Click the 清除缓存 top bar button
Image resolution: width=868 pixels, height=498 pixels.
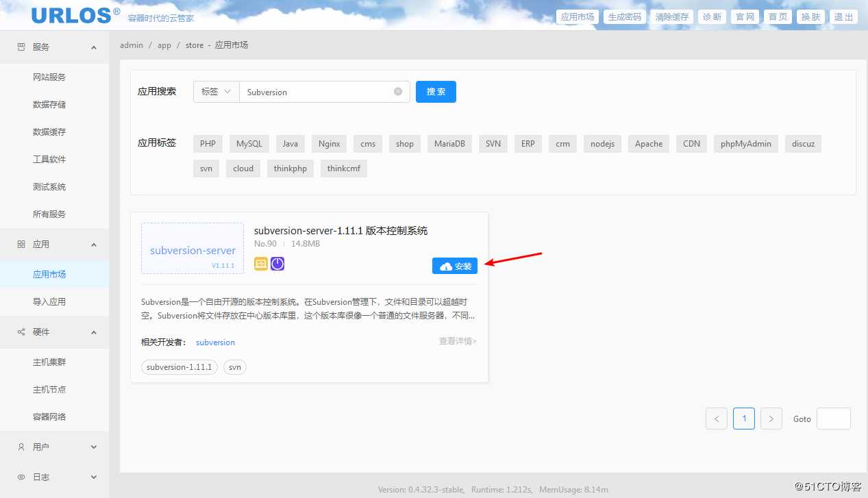coord(672,17)
